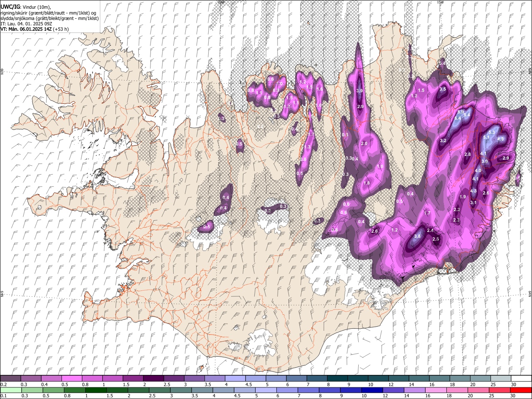This screenshot has width=532, height=399.
Task: Click the 'slydda/snjókoma' legend description line
Action: pyautogui.click(x=49, y=18)
